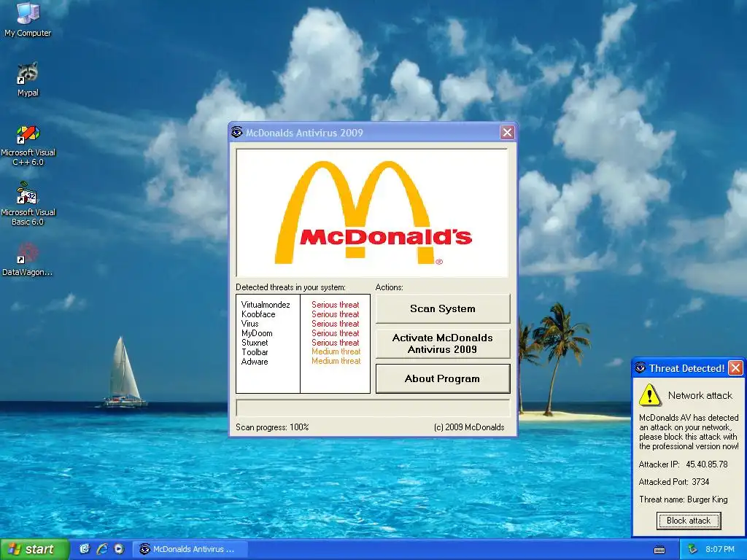Click Threat name: Burger King text
The image size is (747, 560).
pyautogui.click(x=683, y=499)
